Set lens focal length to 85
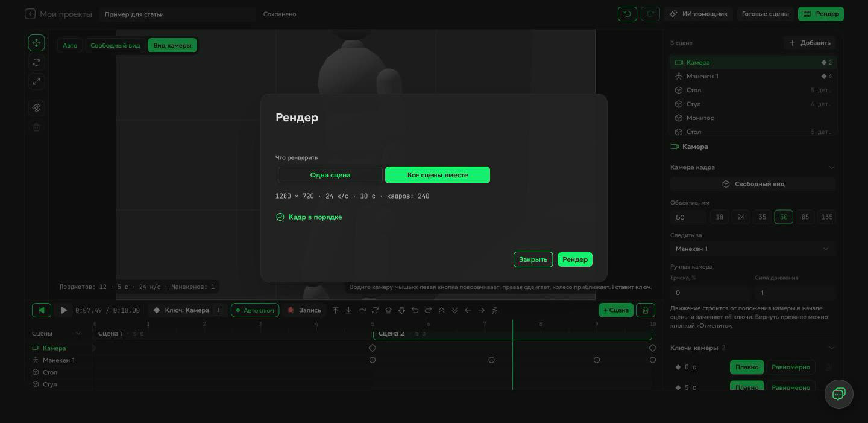Image resolution: width=868 pixels, height=423 pixels. click(x=805, y=217)
